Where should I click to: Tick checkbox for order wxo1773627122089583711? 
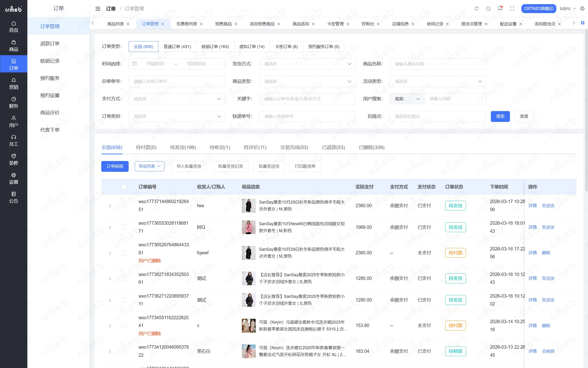pos(123,300)
